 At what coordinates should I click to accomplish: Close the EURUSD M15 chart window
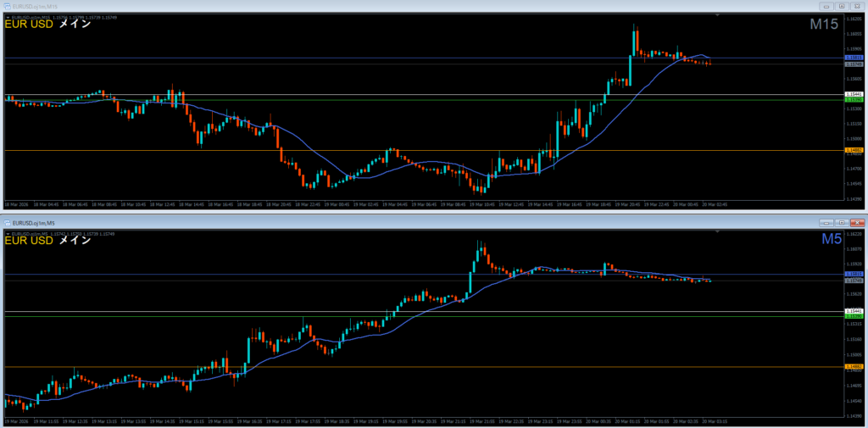pyautogui.click(x=857, y=6)
